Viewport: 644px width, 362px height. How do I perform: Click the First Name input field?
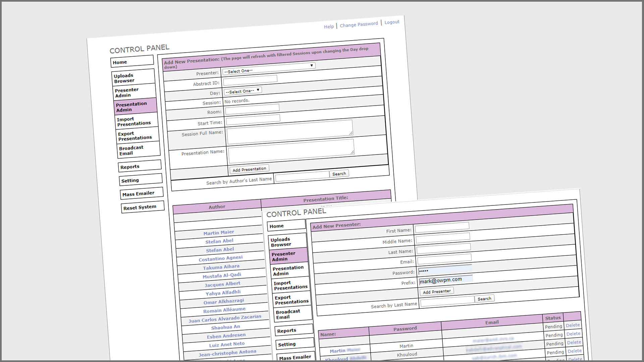pyautogui.click(x=442, y=228)
